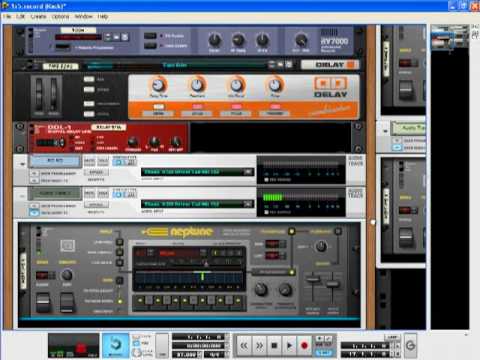Image resolution: width=480 pixels, height=360 pixels.
Task: Open the Window menu
Action: tap(83, 16)
